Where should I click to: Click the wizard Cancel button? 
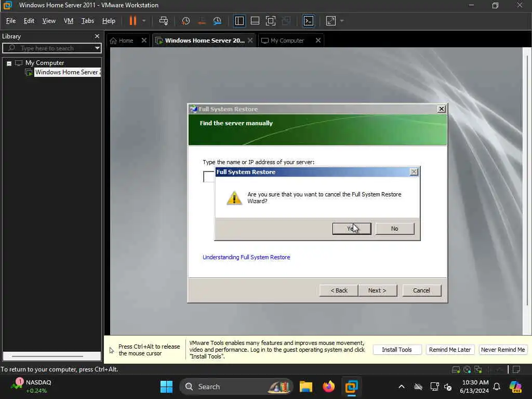coord(421,290)
